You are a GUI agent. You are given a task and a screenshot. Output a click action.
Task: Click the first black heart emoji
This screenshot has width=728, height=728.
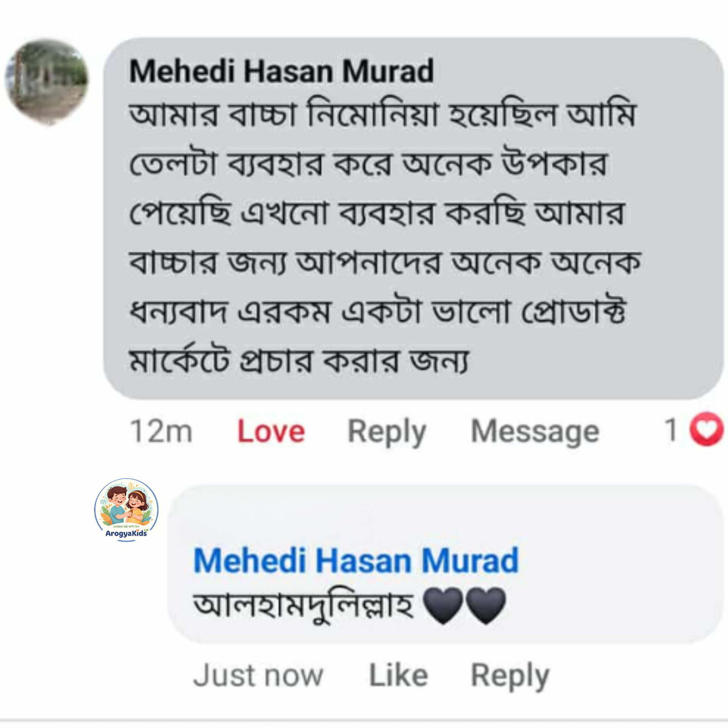(x=442, y=606)
